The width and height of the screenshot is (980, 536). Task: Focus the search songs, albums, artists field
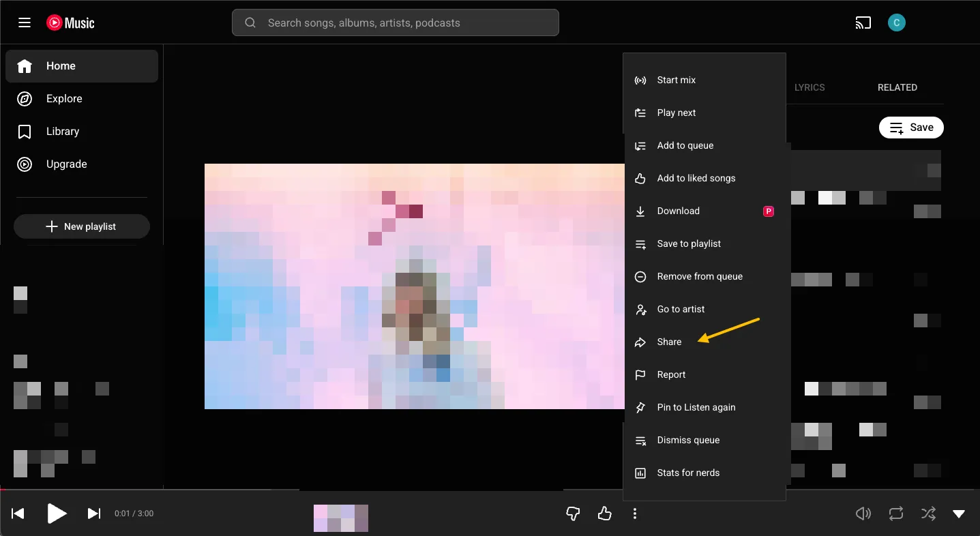(396, 23)
